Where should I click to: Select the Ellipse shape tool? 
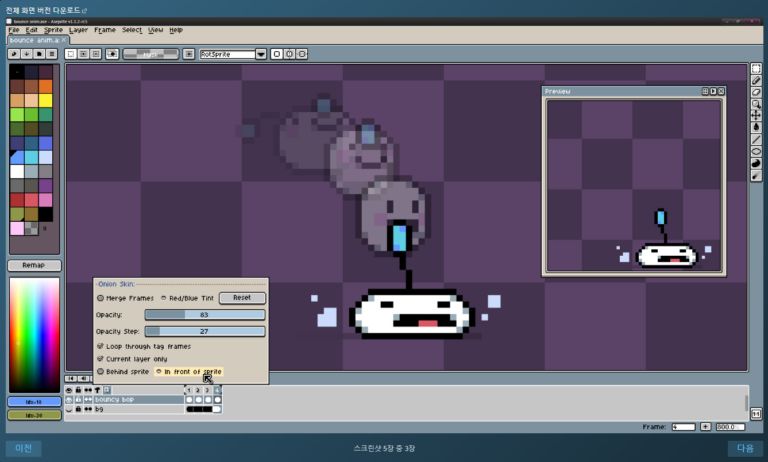756,151
